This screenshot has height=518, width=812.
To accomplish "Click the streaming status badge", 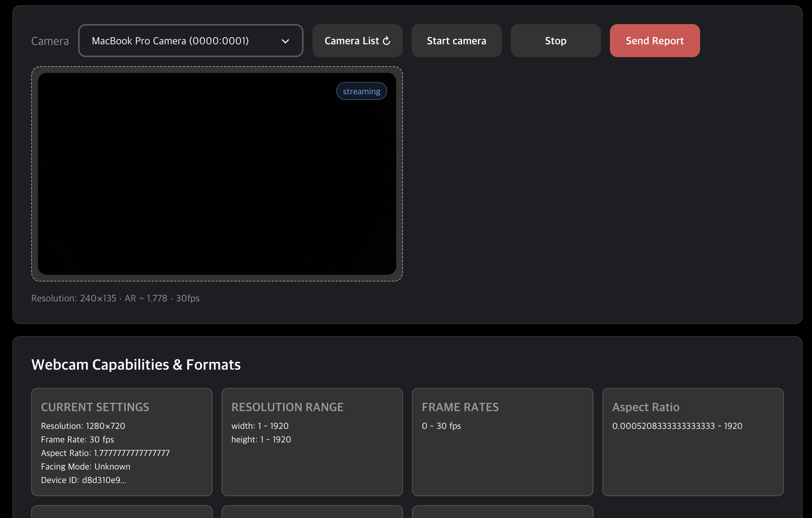I will [361, 91].
